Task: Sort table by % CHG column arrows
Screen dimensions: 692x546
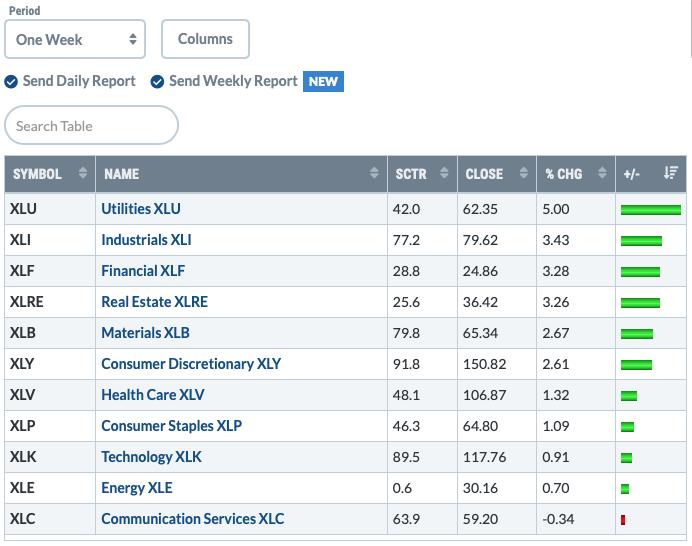Action: (602, 173)
